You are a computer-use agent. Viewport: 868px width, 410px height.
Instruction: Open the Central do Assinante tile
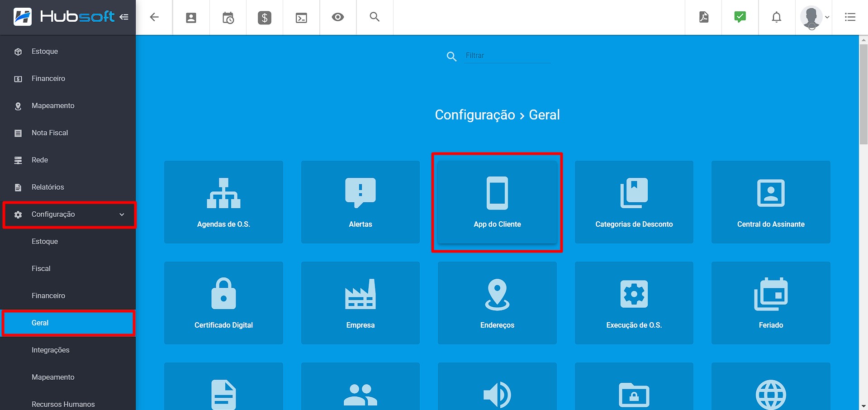click(x=771, y=202)
